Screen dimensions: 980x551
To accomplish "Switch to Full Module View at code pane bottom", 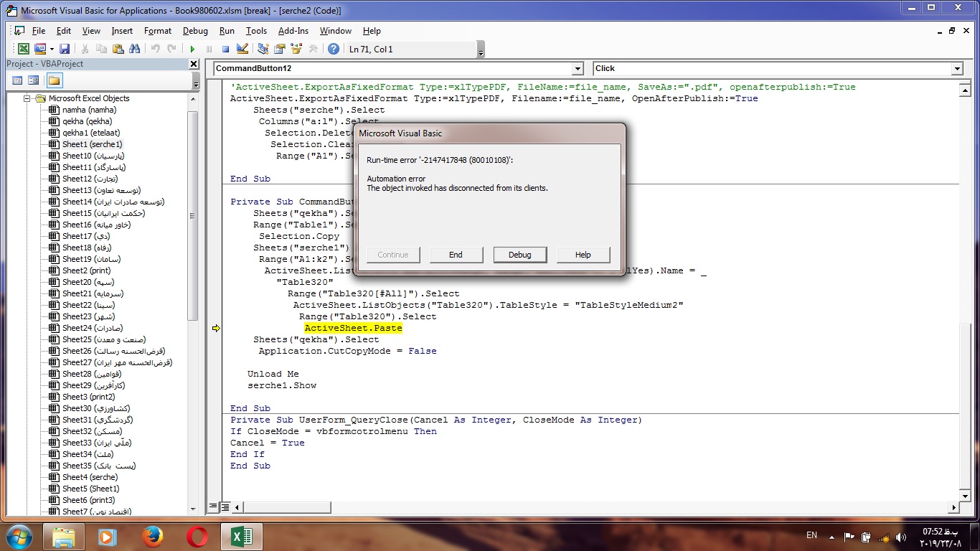I will coord(225,507).
